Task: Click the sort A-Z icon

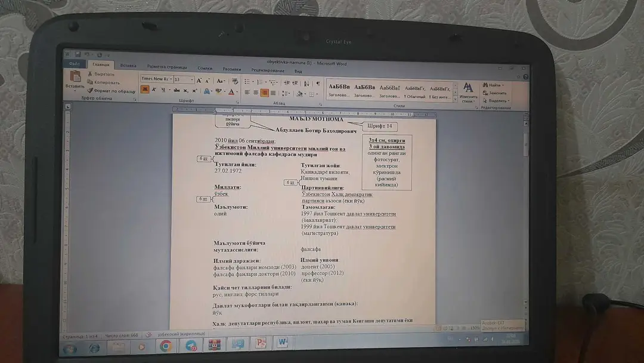Action: 306,84
